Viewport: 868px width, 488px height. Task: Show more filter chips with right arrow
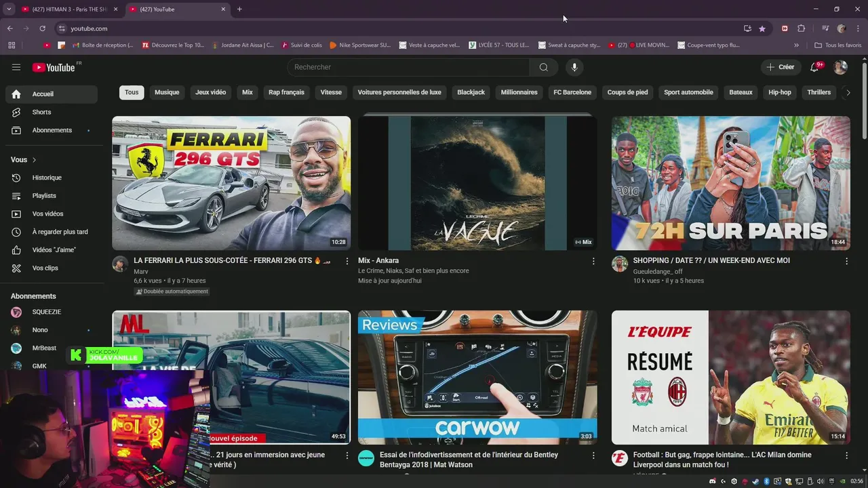pyautogui.click(x=848, y=93)
